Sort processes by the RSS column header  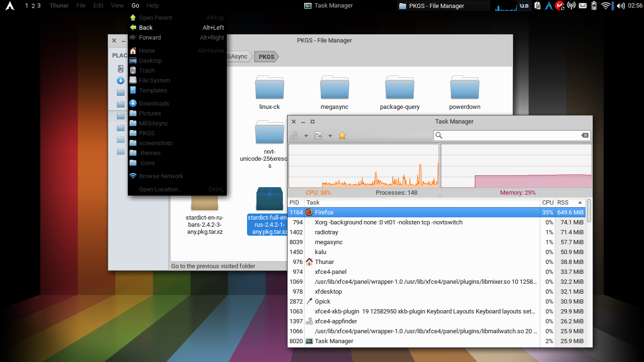(570, 202)
